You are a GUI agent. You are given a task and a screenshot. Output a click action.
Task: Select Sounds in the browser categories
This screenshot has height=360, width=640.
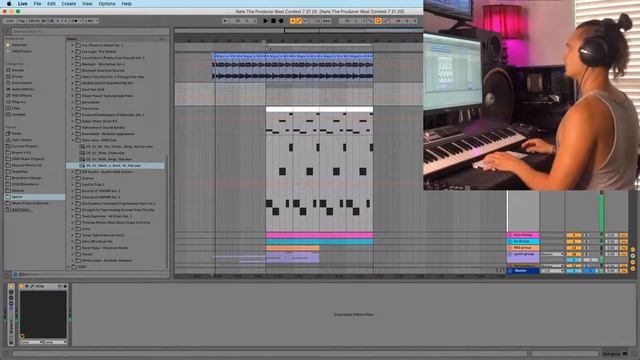(18, 70)
